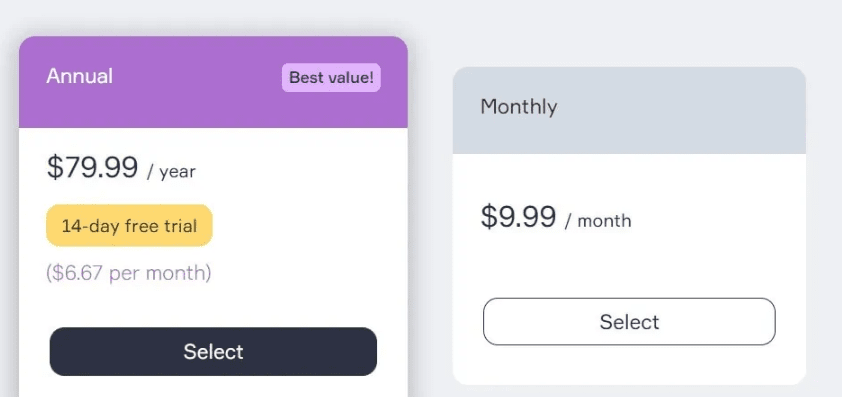Click the 'Monthly' plan title

[519, 106]
